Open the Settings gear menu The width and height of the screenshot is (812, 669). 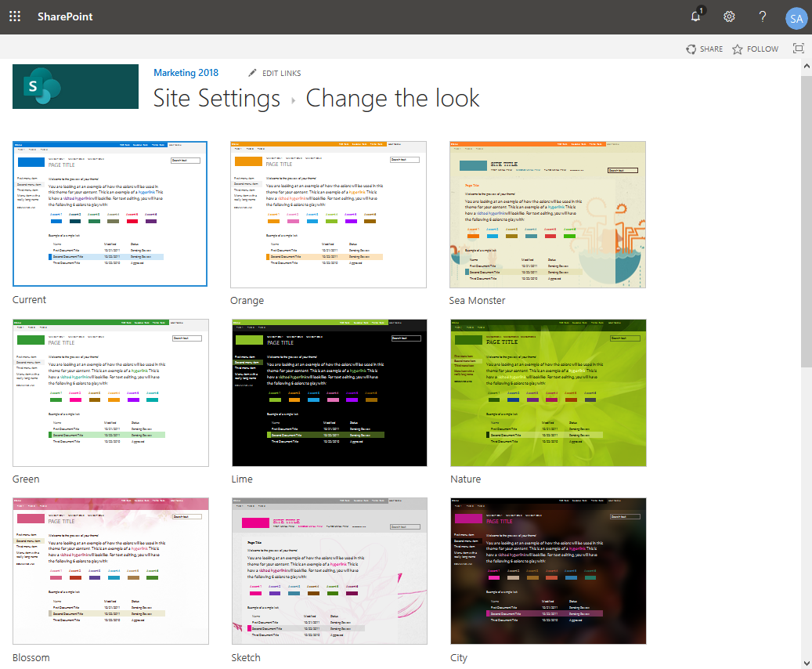(x=729, y=16)
